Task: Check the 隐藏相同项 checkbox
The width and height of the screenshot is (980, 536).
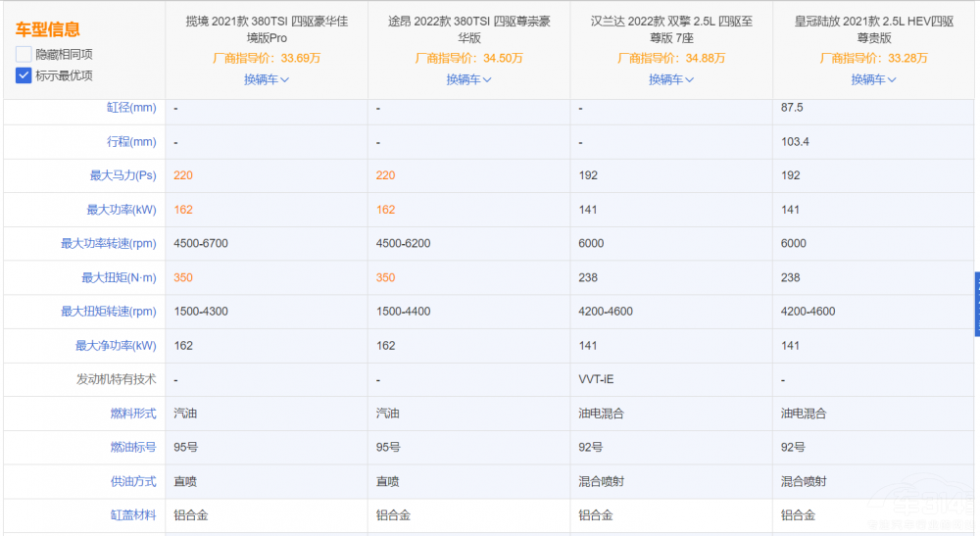Action: pos(24,54)
